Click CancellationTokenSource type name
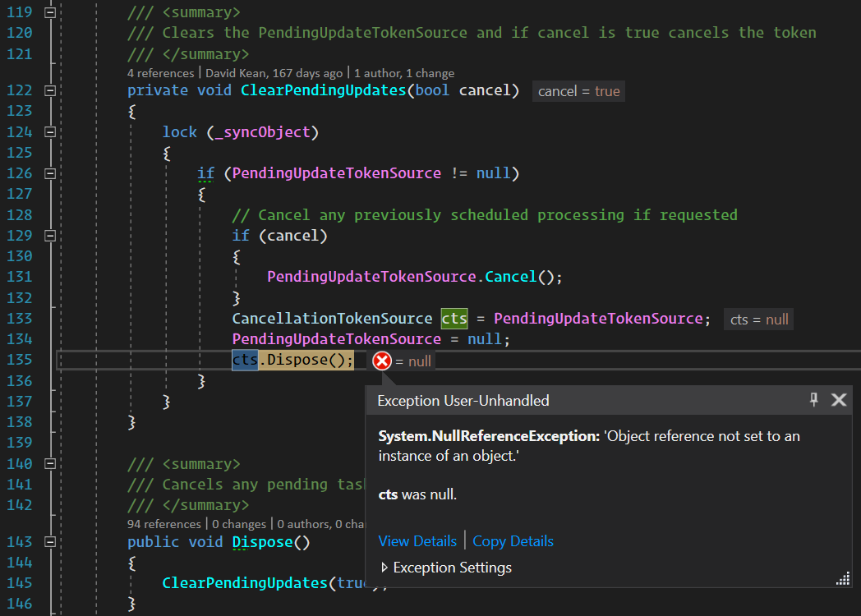The height and width of the screenshot is (616, 861). (x=332, y=319)
